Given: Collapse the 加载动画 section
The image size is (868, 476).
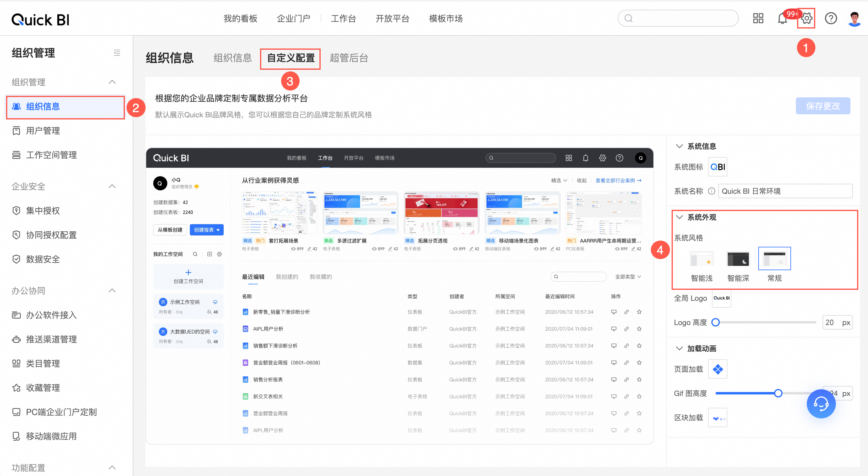Looking at the screenshot, I should coord(679,348).
